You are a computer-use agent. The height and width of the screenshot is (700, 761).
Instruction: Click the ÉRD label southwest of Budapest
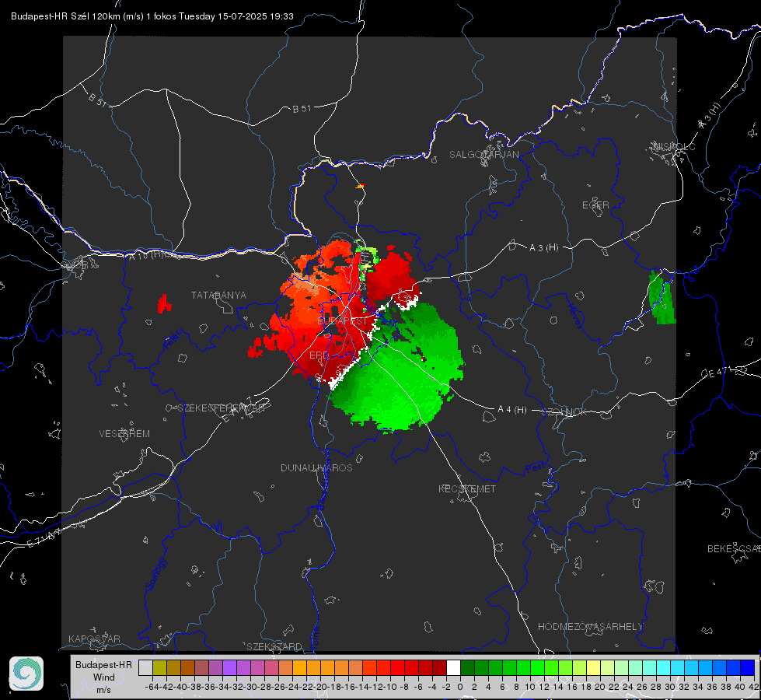pyautogui.click(x=319, y=355)
